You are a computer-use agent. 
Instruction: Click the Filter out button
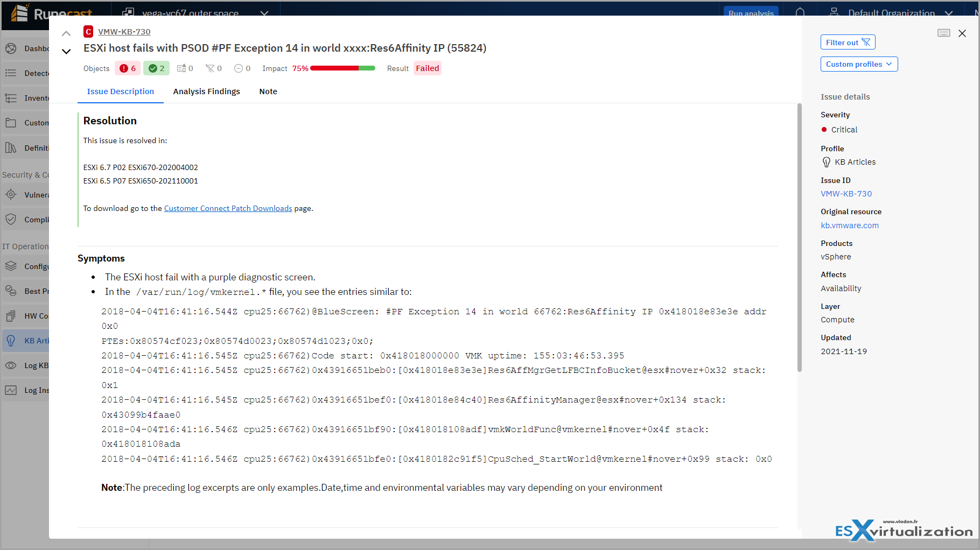[848, 42]
